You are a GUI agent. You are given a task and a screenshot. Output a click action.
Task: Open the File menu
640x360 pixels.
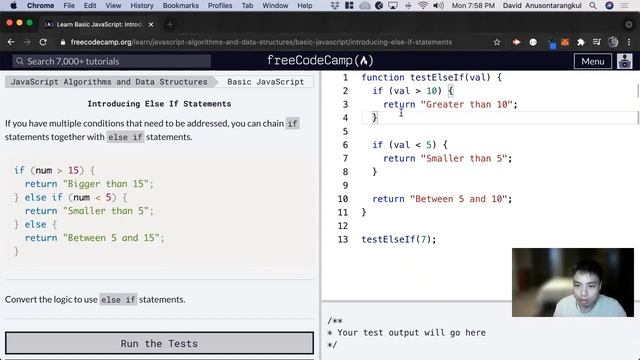pos(69,5)
